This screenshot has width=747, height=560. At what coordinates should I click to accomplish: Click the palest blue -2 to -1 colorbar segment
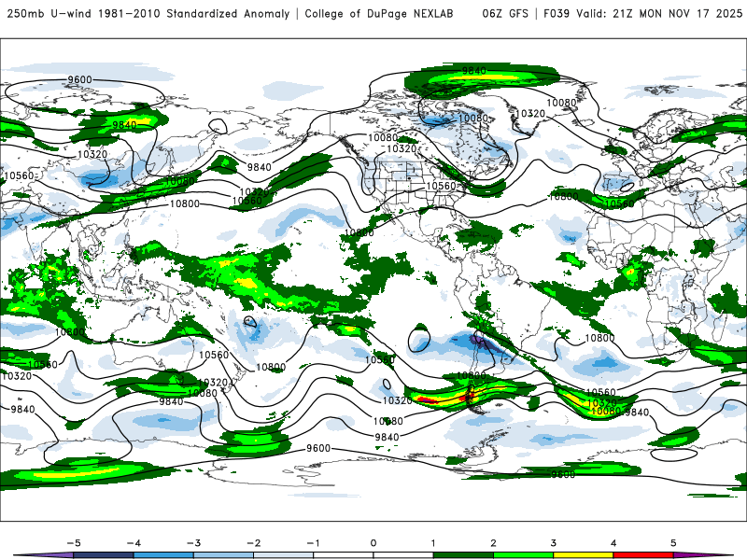[284, 555]
